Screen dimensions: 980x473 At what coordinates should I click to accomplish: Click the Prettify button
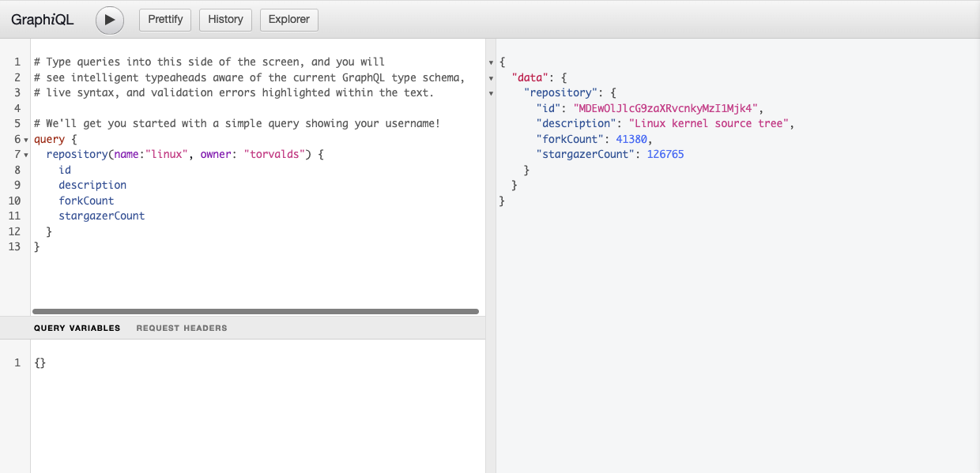(165, 20)
